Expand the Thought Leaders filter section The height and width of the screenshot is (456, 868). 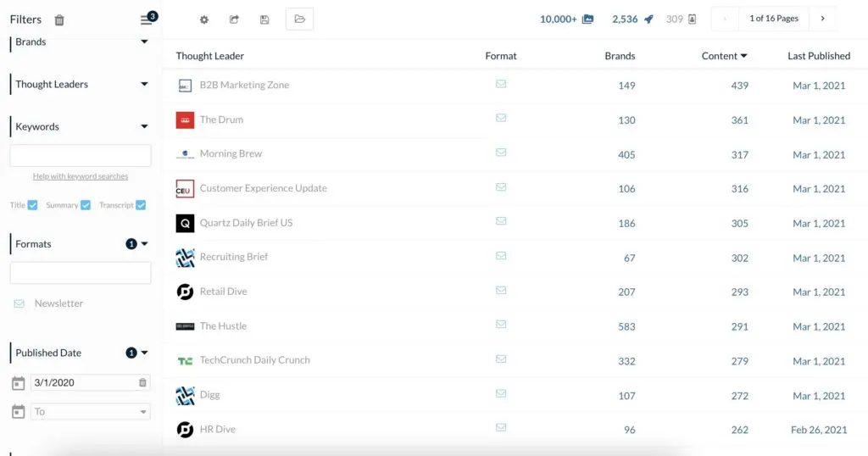[144, 85]
